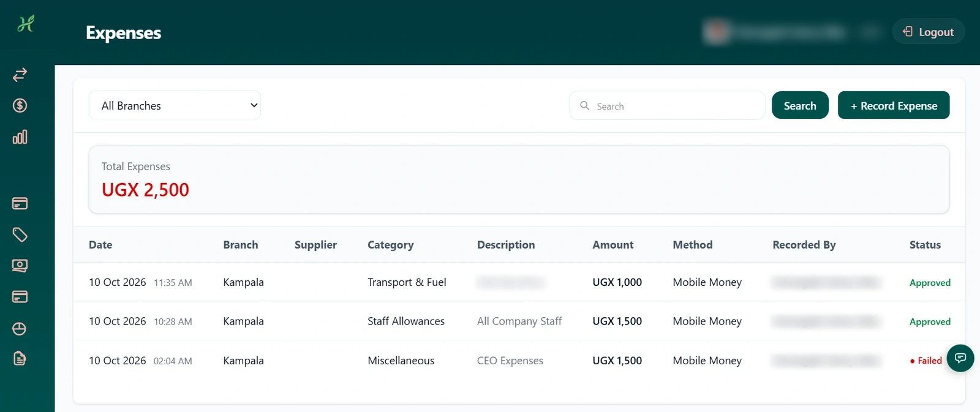Click the card icon directly above the tag icon
This screenshot has height=412, width=980.
(20, 203)
